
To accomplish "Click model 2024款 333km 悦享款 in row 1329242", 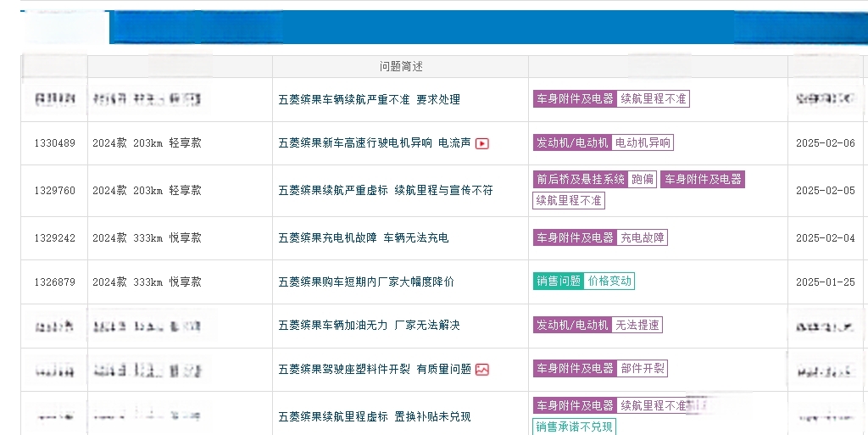I will pyautogui.click(x=147, y=238).
